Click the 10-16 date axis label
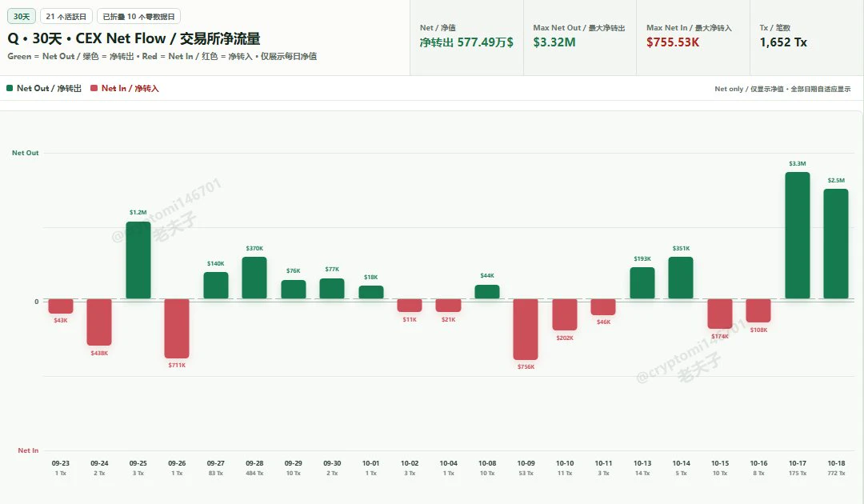 (758, 463)
